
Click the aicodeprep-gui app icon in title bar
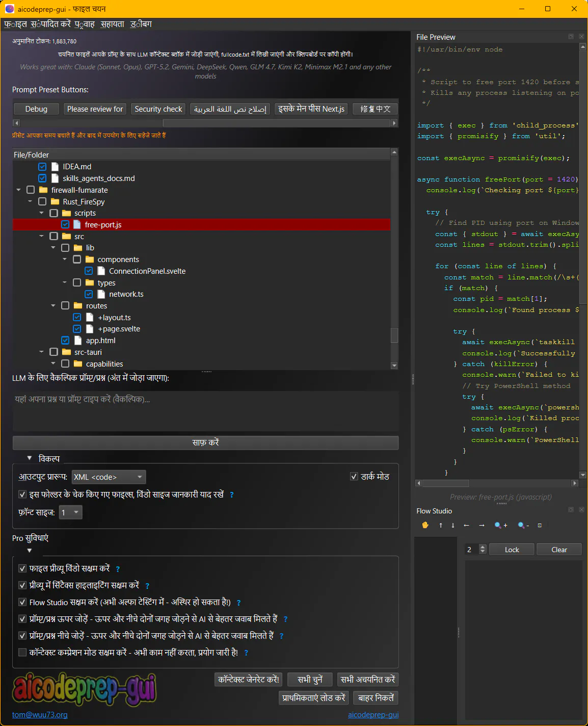[x=10, y=9]
